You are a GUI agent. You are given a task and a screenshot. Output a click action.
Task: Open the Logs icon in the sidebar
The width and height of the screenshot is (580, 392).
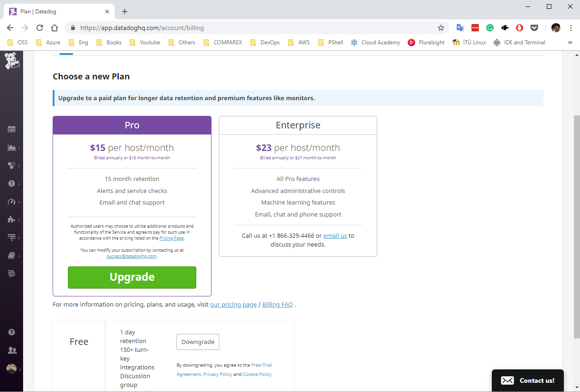(x=12, y=273)
